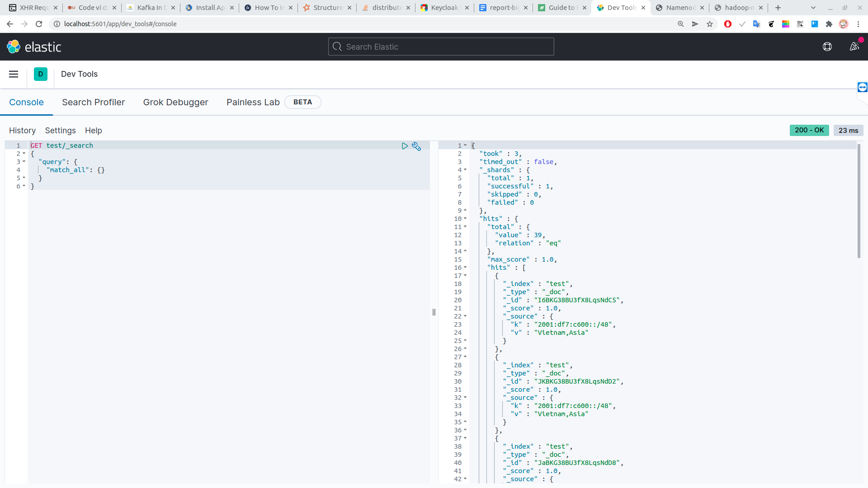Bookmark this page with the star icon
This screenshot has width=868, height=488.
click(x=710, y=24)
